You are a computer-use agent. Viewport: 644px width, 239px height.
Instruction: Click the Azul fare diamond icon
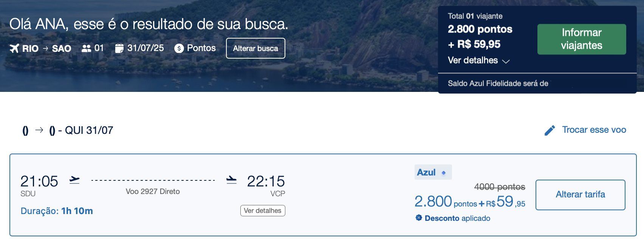tap(444, 173)
